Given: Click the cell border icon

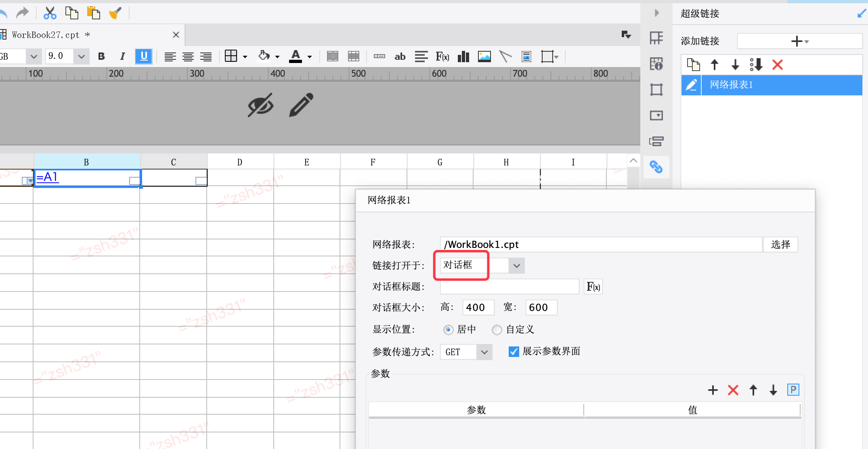Looking at the screenshot, I should [x=231, y=56].
